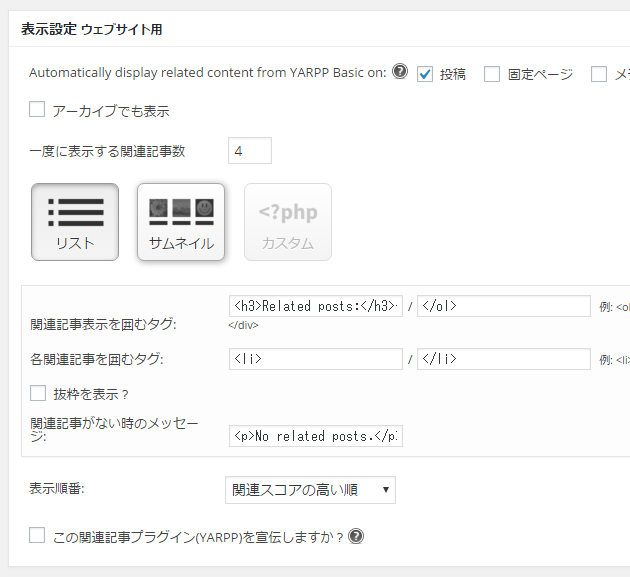Select the サムネイル thumbnail display button
Image resolution: width=630 pixels, height=577 pixels.
coord(181,222)
